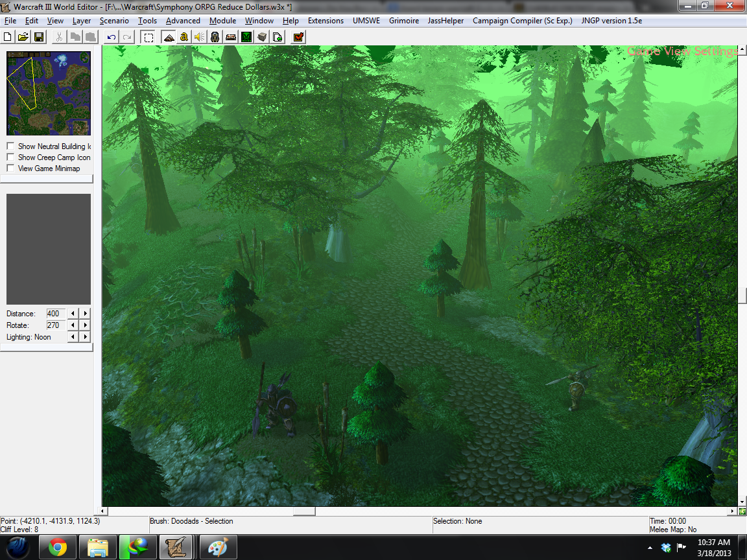747x560 pixels.
Task: Click the horizontal scrollbar left arrow
Action: [102, 511]
